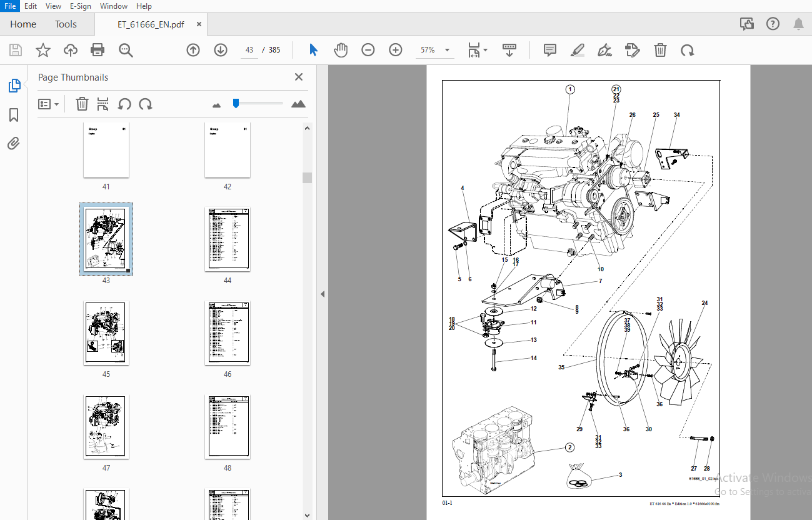812x520 pixels.
Task: Print the document using the printer icon
Action: [98, 50]
